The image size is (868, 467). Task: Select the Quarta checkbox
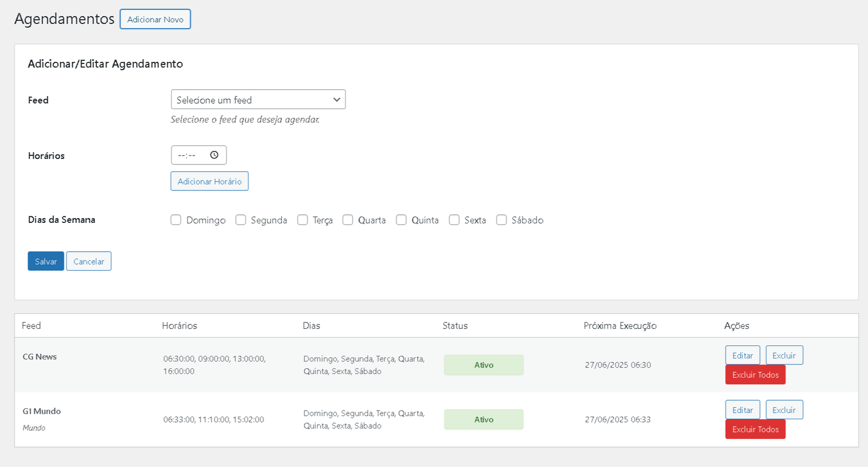click(348, 220)
